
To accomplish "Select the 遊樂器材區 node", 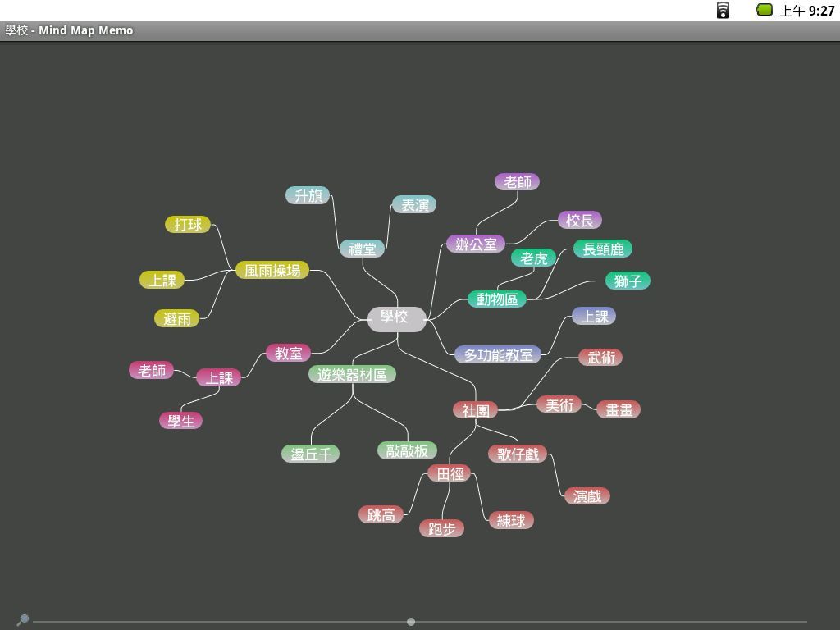I will [x=352, y=375].
